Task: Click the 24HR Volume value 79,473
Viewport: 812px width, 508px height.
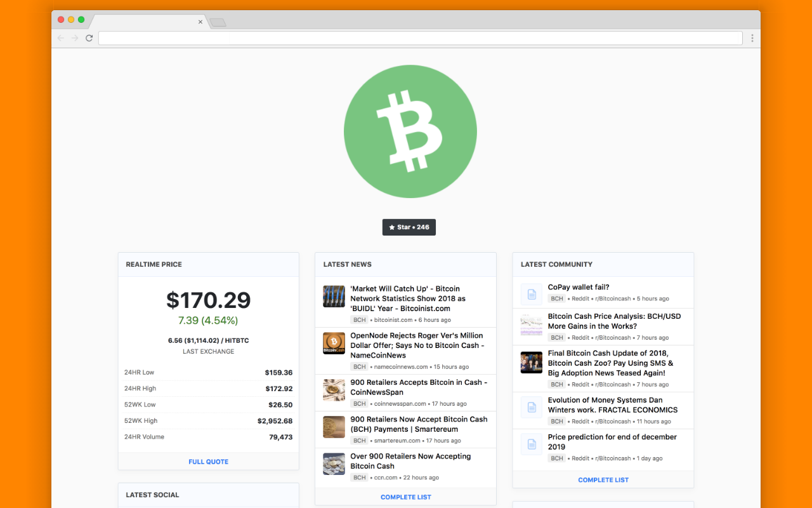Action: [x=280, y=437]
